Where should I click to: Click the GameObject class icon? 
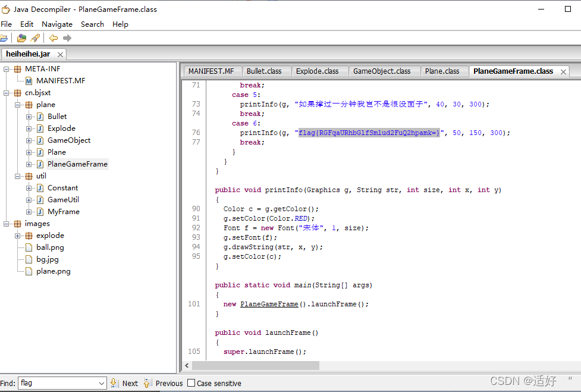click(x=40, y=140)
